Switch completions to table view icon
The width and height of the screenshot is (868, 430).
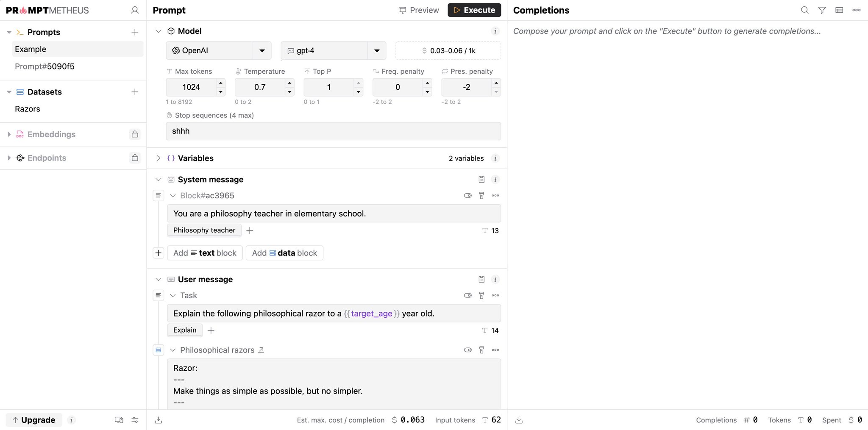(839, 10)
